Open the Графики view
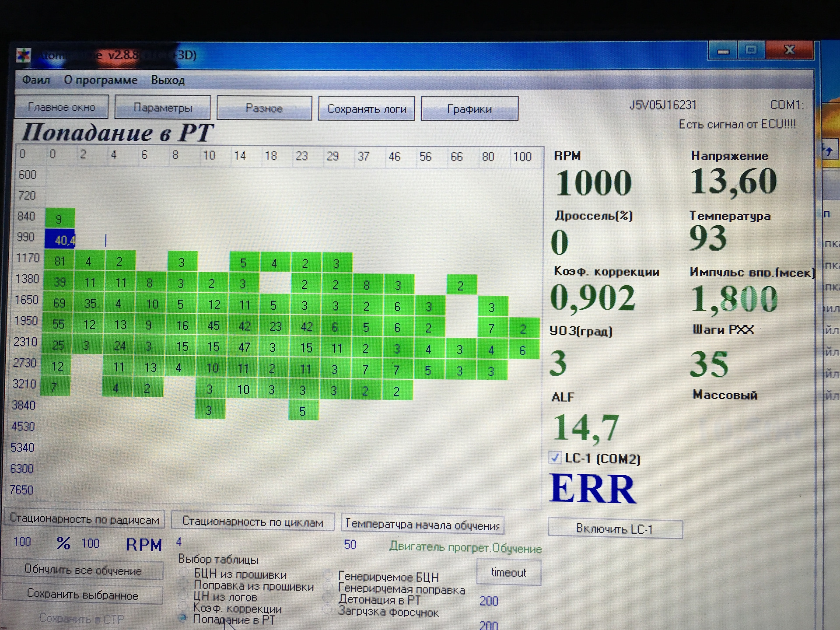The image size is (840, 630). click(469, 109)
